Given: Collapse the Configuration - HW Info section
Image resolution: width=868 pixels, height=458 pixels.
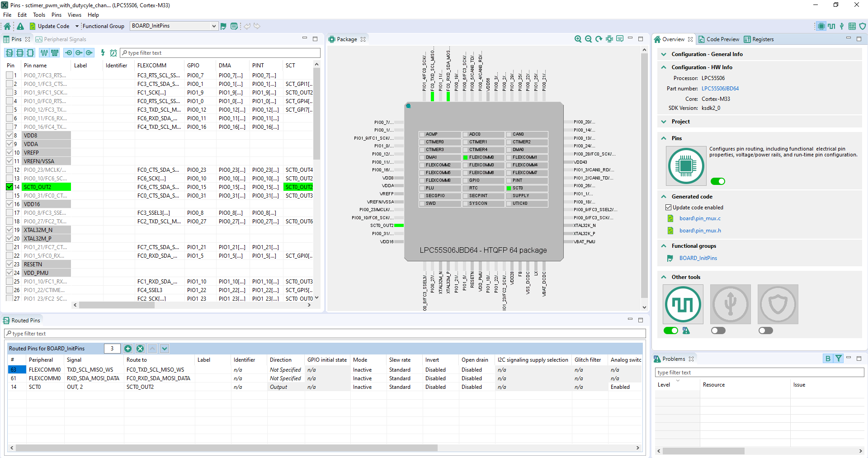Looking at the screenshot, I should point(664,67).
